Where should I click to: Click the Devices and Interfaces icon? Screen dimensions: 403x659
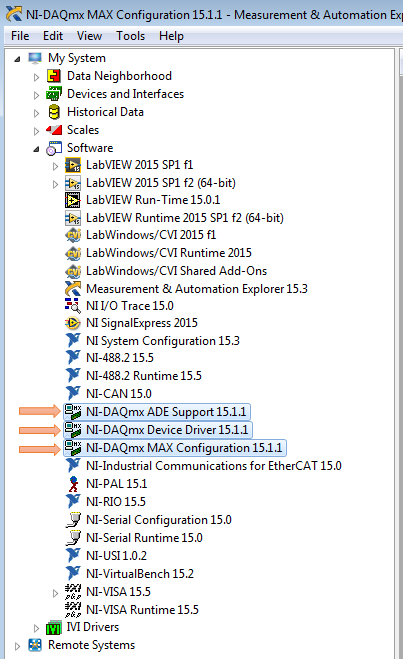tap(54, 94)
